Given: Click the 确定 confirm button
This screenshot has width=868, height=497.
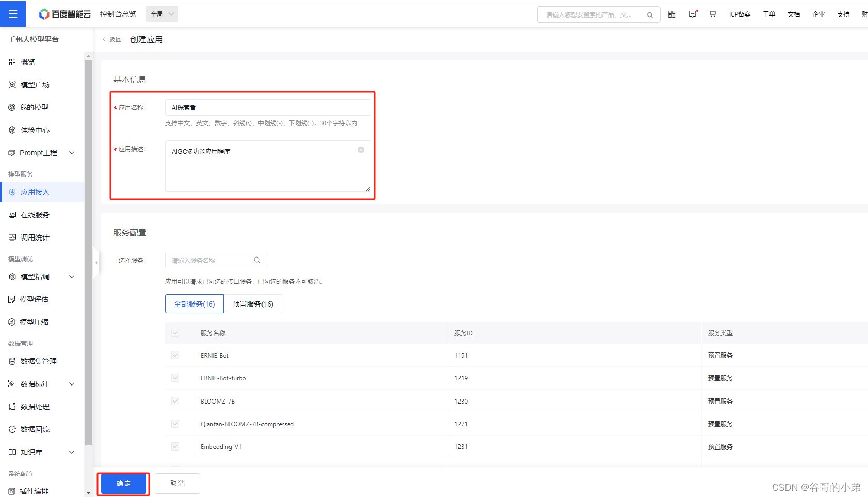Looking at the screenshot, I should tap(124, 484).
